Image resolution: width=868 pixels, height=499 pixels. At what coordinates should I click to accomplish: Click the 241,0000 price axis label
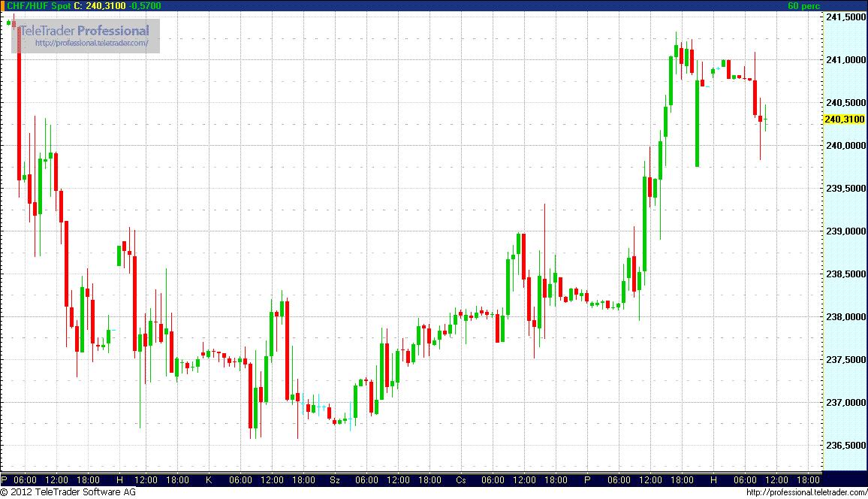845,60
